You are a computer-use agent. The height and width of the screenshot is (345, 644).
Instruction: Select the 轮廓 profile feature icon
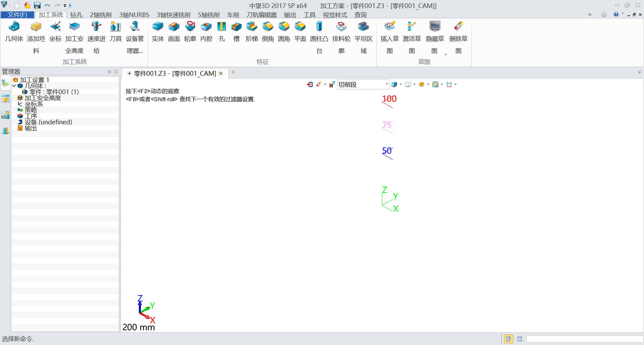point(190,27)
